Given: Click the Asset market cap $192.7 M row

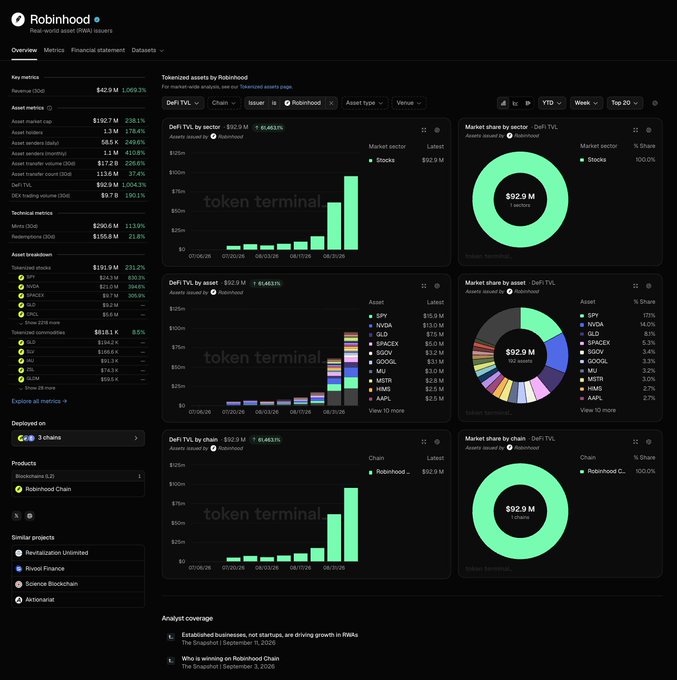Looking at the screenshot, I should point(78,121).
